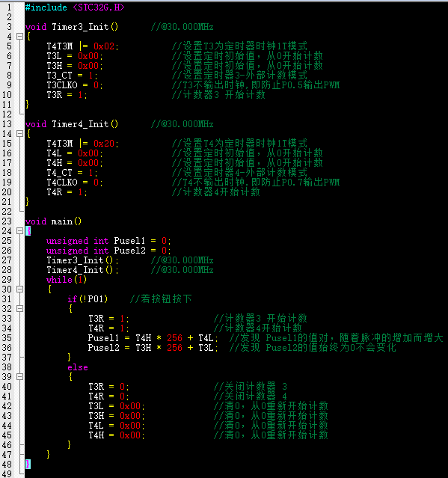The image size is (448, 478).
Task: Click 'T4T3M |= 0x02;' on line 5
Action: coord(82,46)
